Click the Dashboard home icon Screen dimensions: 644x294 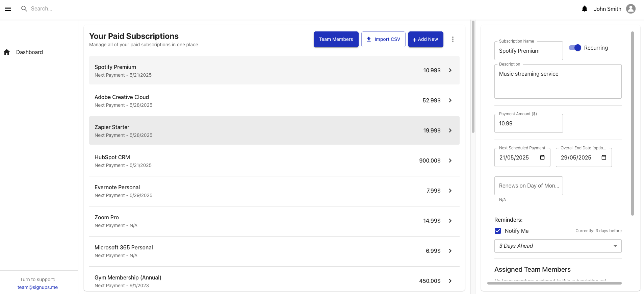click(x=7, y=52)
